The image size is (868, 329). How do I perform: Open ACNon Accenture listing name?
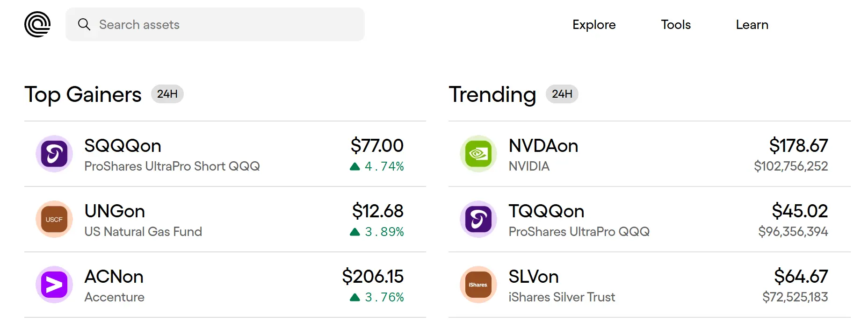click(x=114, y=277)
